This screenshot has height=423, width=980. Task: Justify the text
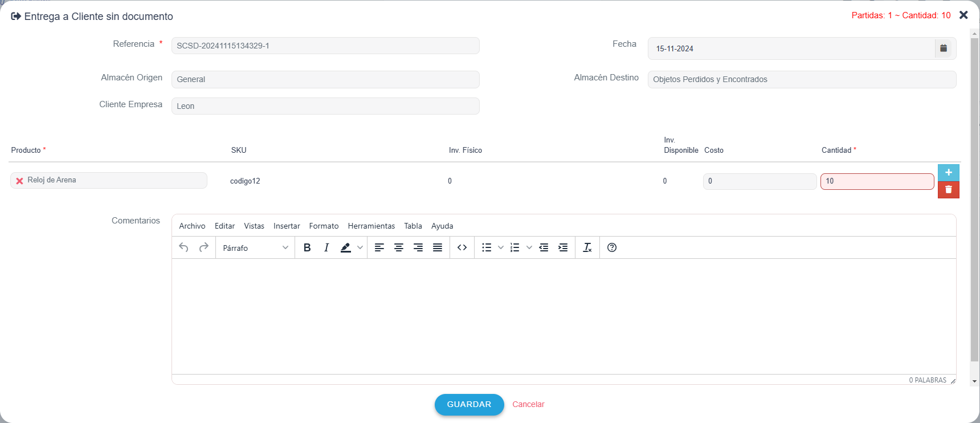coord(438,247)
